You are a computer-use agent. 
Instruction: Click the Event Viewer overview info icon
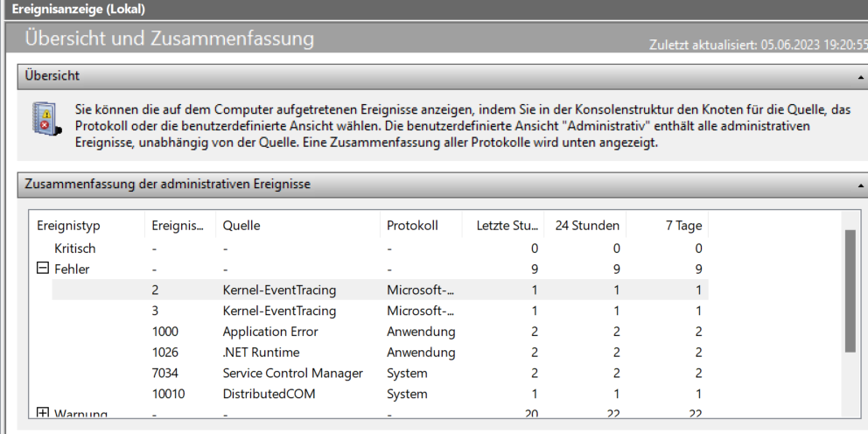coord(45,119)
